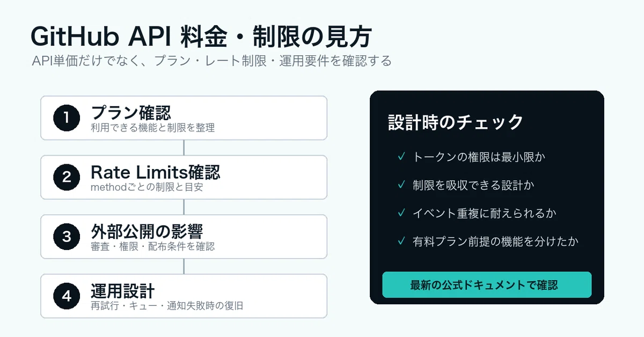This screenshot has width=644, height=337.
Task: Click checkmark beside トークンの権限は最小限か
Action: click(x=401, y=157)
